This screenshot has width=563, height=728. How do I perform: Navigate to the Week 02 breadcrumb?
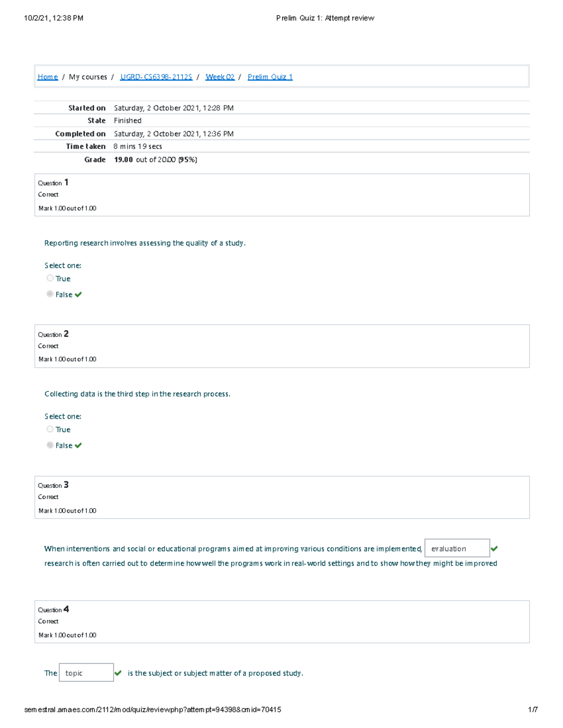coord(220,77)
